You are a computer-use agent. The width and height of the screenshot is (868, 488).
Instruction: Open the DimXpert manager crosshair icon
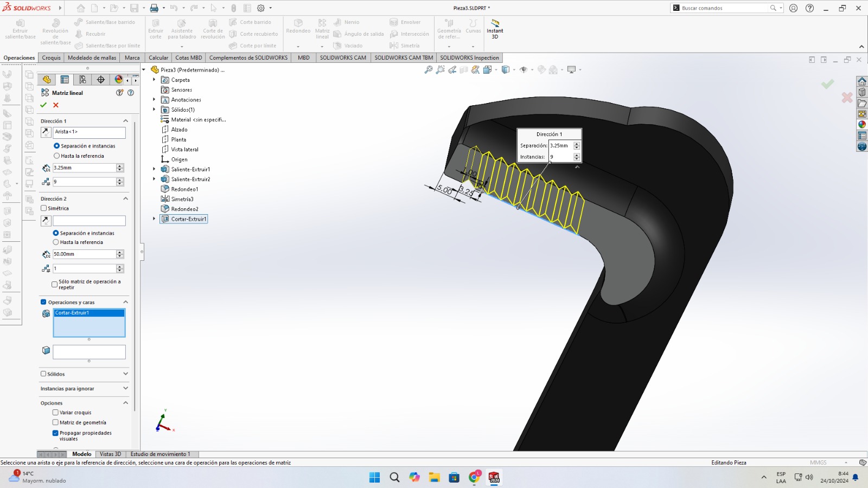click(x=101, y=80)
